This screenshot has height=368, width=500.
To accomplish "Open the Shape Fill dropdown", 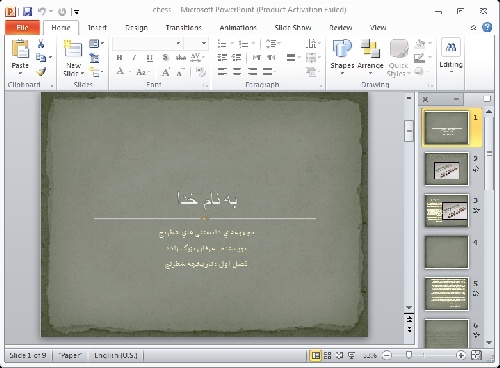I will pyautogui.click(x=430, y=43).
